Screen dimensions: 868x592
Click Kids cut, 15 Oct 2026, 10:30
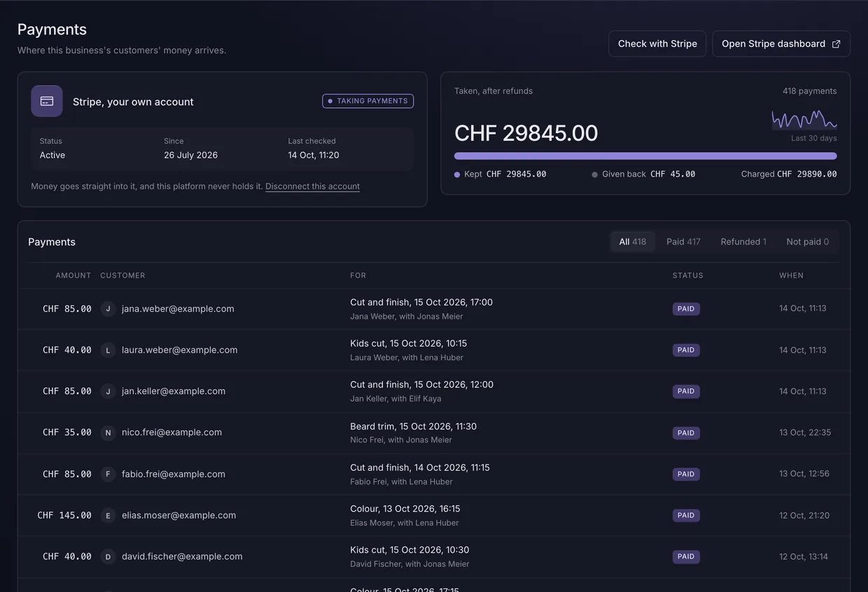pos(409,551)
